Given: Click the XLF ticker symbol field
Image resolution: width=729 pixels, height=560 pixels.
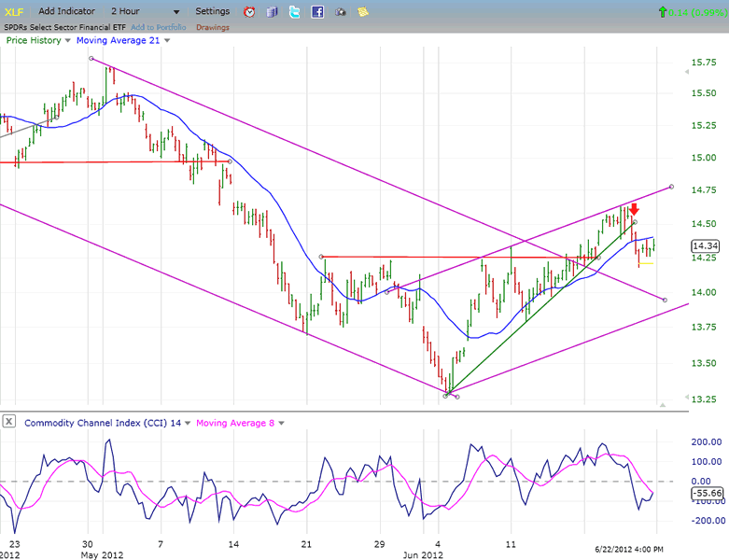Looking at the screenshot, I should [13, 11].
